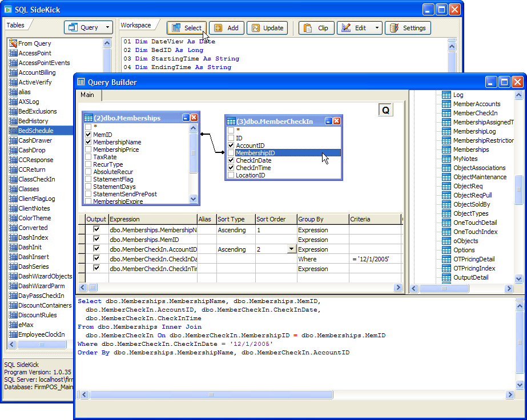Uncheck the MemID field in Memberships
527x420 pixels.
[x=88, y=135]
